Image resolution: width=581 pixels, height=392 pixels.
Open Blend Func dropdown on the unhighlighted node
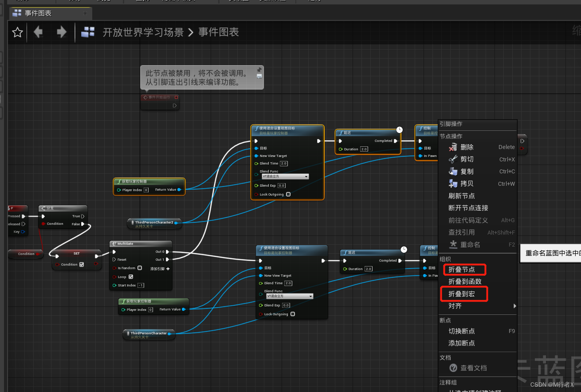pos(289,296)
